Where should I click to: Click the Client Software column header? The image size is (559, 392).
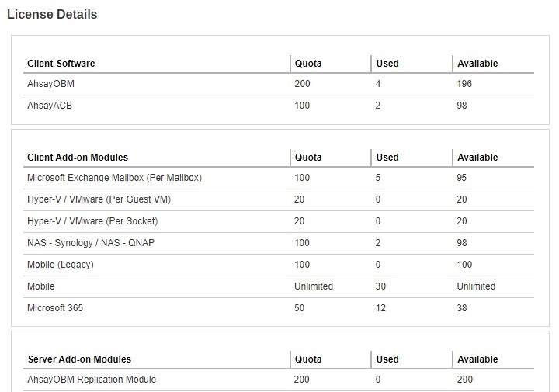tap(61, 64)
